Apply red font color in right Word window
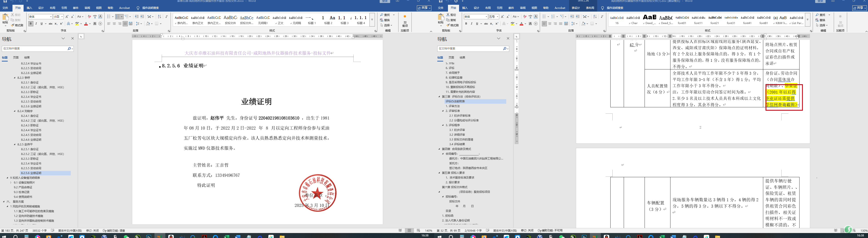This screenshot has height=238, width=868. [521, 24]
